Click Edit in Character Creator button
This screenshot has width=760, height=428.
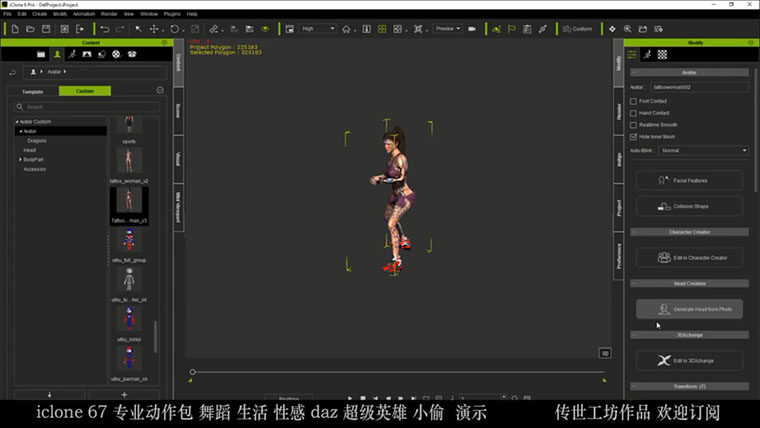[689, 257]
